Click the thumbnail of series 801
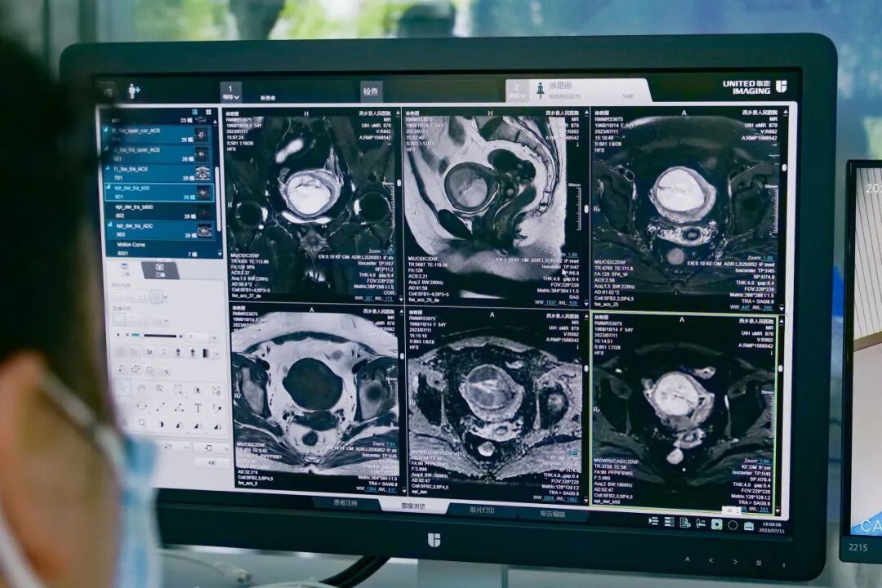This screenshot has height=588, width=882. pos(203,193)
